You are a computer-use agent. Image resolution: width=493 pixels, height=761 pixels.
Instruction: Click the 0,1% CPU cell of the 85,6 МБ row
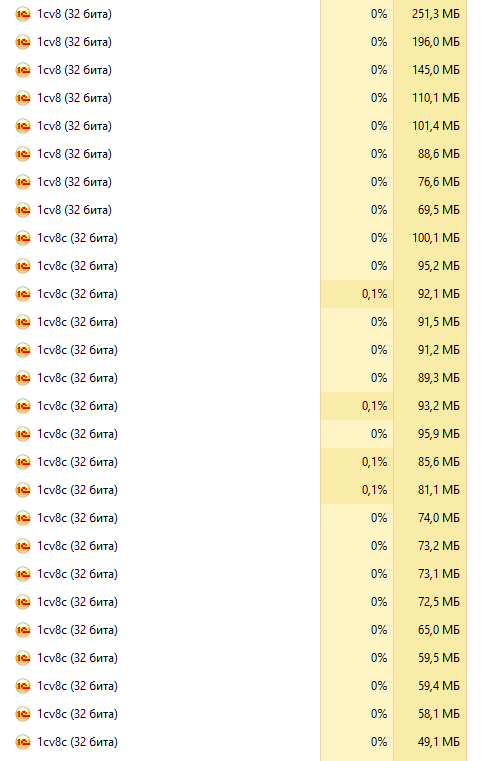pyautogui.click(x=357, y=462)
